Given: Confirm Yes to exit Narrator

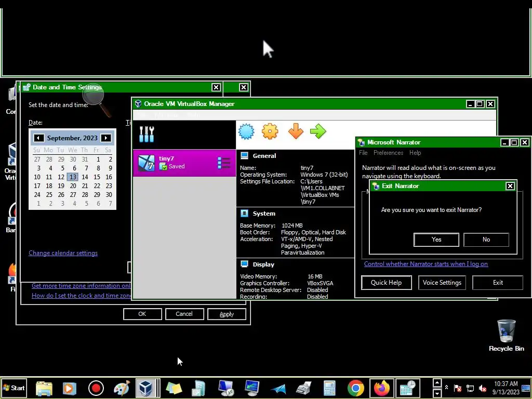Looking at the screenshot, I should pyautogui.click(x=436, y=240).
